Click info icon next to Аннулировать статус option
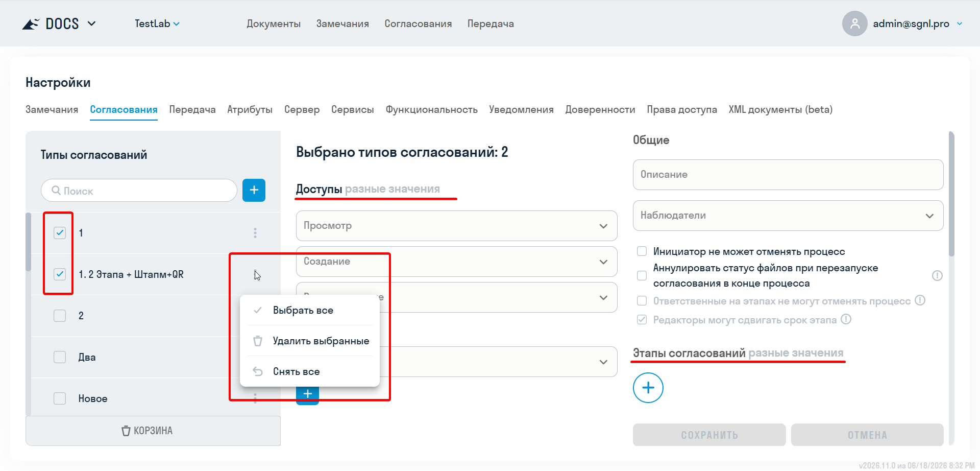The height and width of the screenshot is (471, 980). click(x=937, y=276)
